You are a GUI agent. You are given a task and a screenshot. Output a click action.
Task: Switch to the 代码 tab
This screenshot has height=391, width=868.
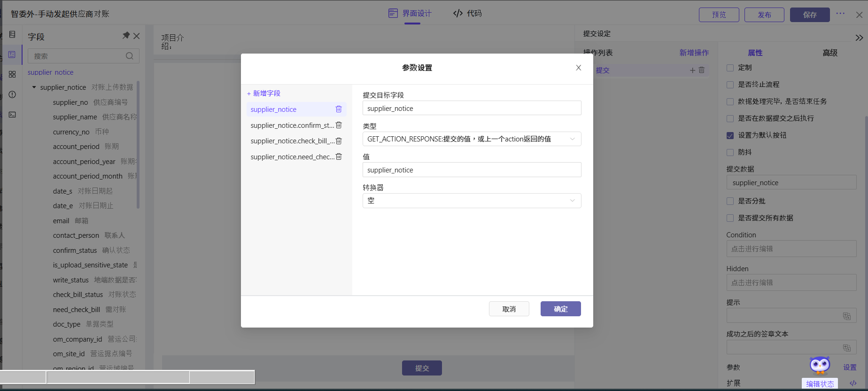pos(467,13)
